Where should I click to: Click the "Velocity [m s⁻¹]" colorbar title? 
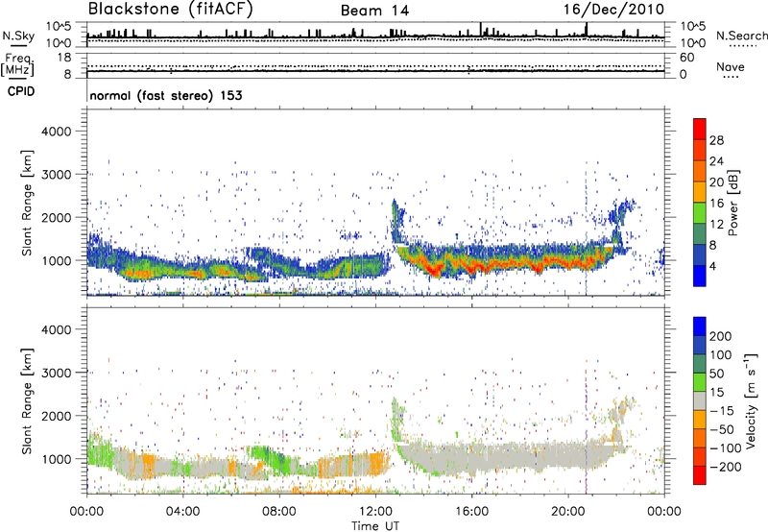coord(750,400)
